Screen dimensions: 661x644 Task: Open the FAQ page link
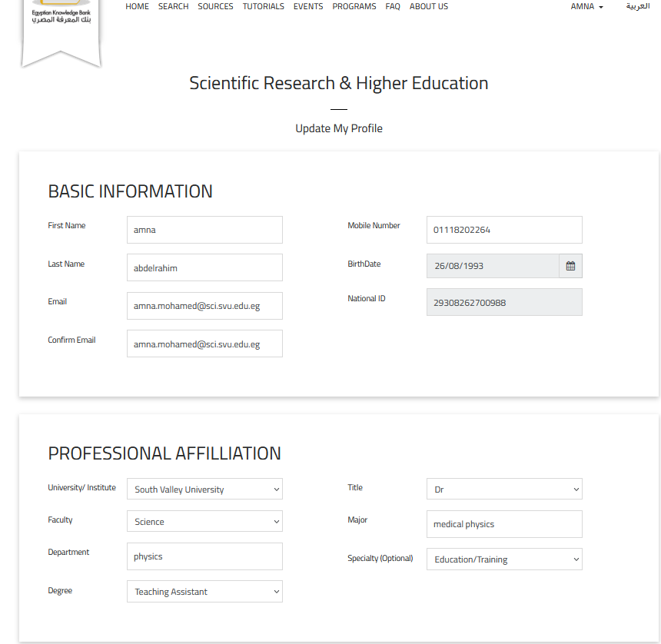(393, 6)
